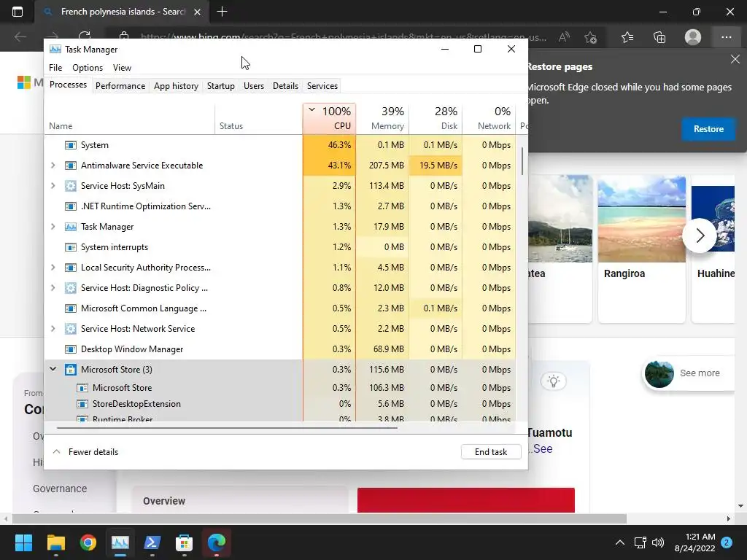Open Edge settings and more menu
The width and height of the screenshot is (747, 560).
726,37
